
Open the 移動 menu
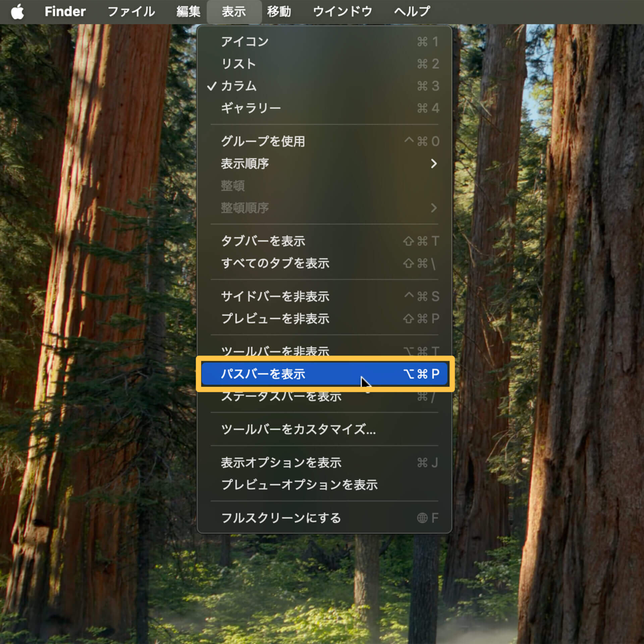coord(279,12)
